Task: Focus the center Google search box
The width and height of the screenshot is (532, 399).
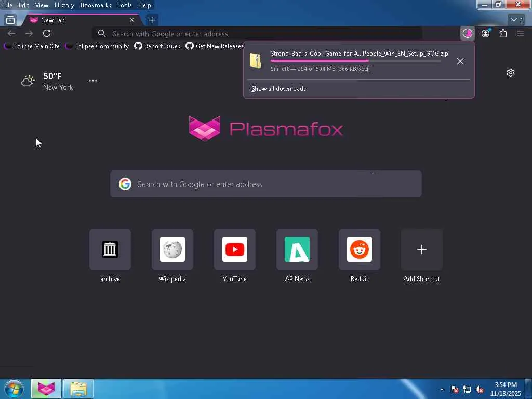Action: 266,184
